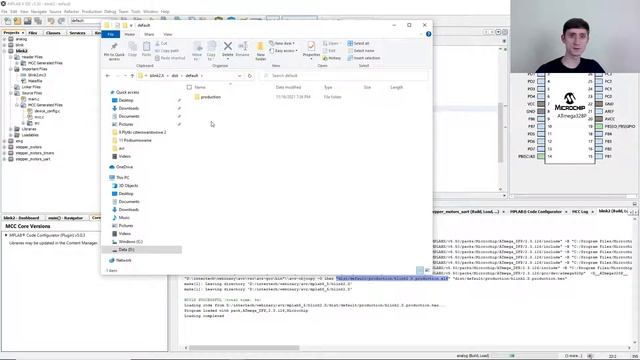Toggle green pin 14 on the chip
Image resolution: width=640 pixels, height=360 pixels.
(x=541, y=156)
